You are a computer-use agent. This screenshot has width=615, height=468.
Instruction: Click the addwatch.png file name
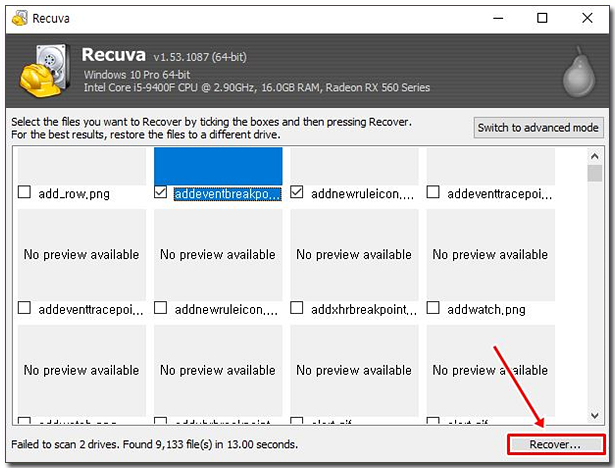point(486,310)
